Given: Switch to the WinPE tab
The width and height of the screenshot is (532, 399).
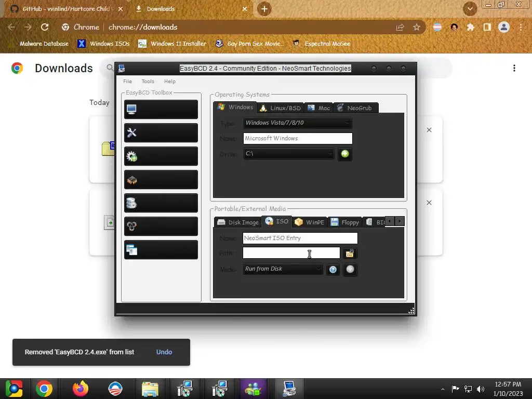Looking at the screenshot, I should [x=310, y=222].
